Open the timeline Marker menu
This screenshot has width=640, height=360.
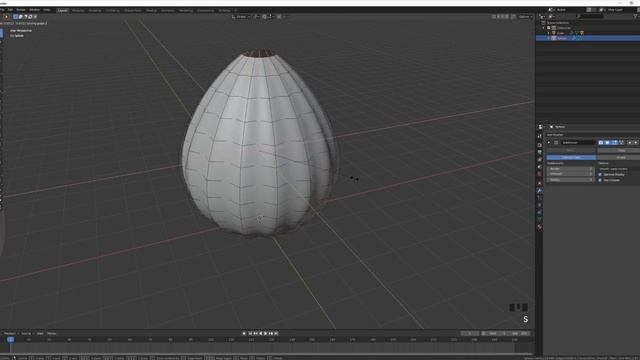(x=51, y=333)
